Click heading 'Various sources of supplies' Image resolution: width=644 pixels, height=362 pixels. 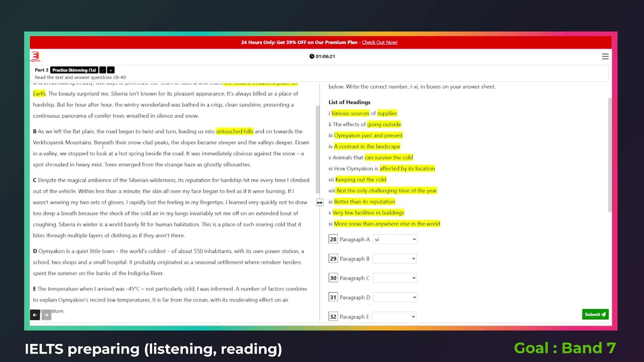click(x=364, y=113)
